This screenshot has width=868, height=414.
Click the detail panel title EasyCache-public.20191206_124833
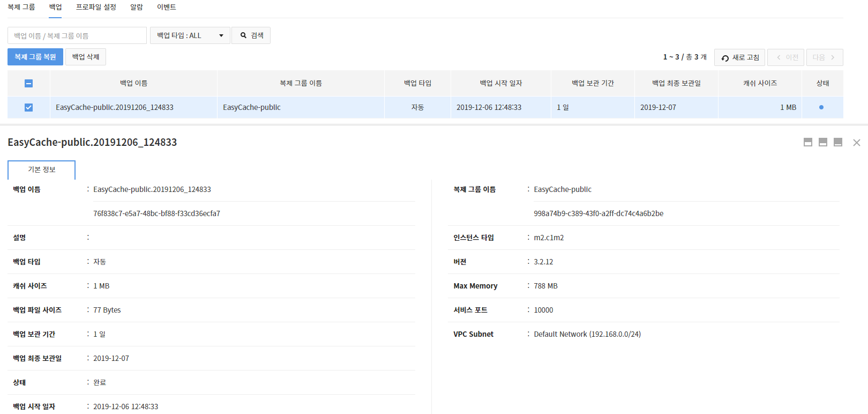point(92,142)
